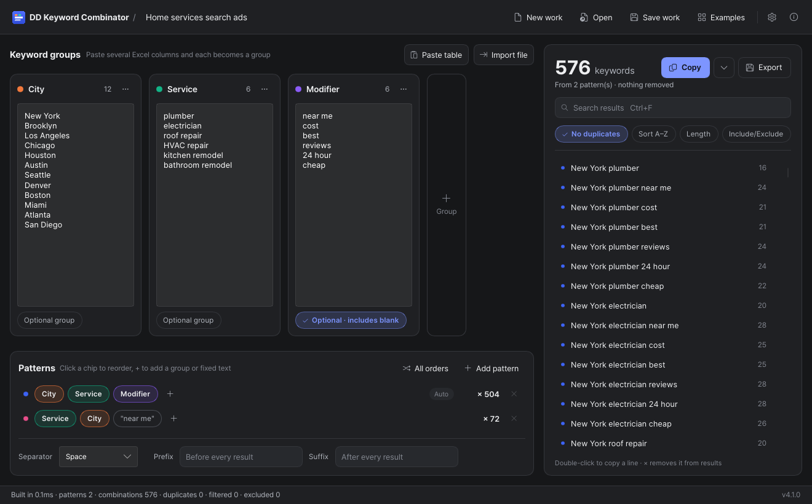Click the Auto badge on first pattern

click(x=442, y=394)
